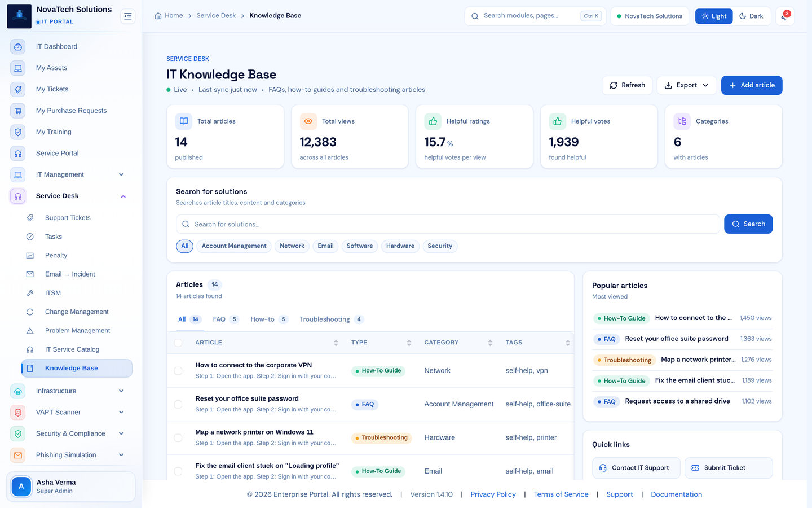Screen dimensions: 812x508
Task: Click the My Tickets tag icon
Action: point(18,89)
